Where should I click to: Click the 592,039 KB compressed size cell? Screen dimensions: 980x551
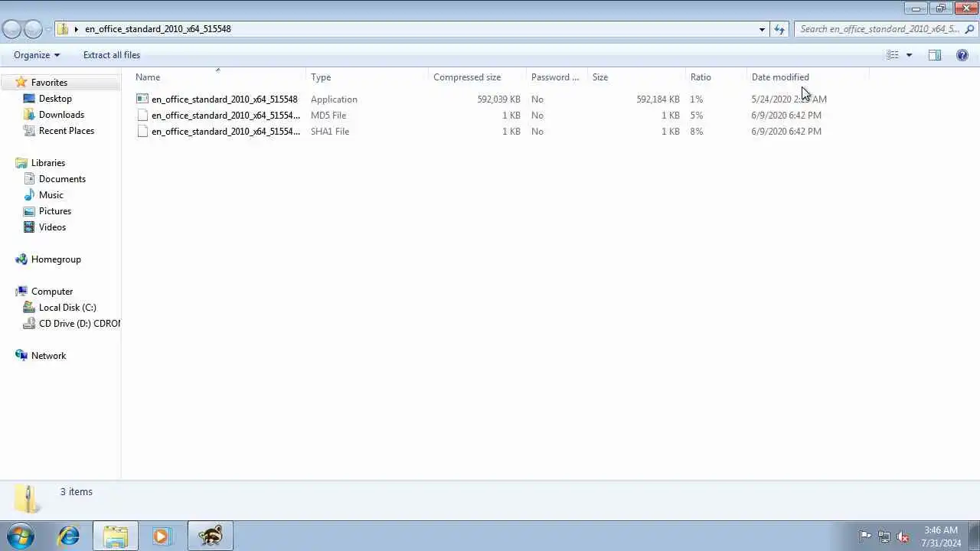pos(498,99)
